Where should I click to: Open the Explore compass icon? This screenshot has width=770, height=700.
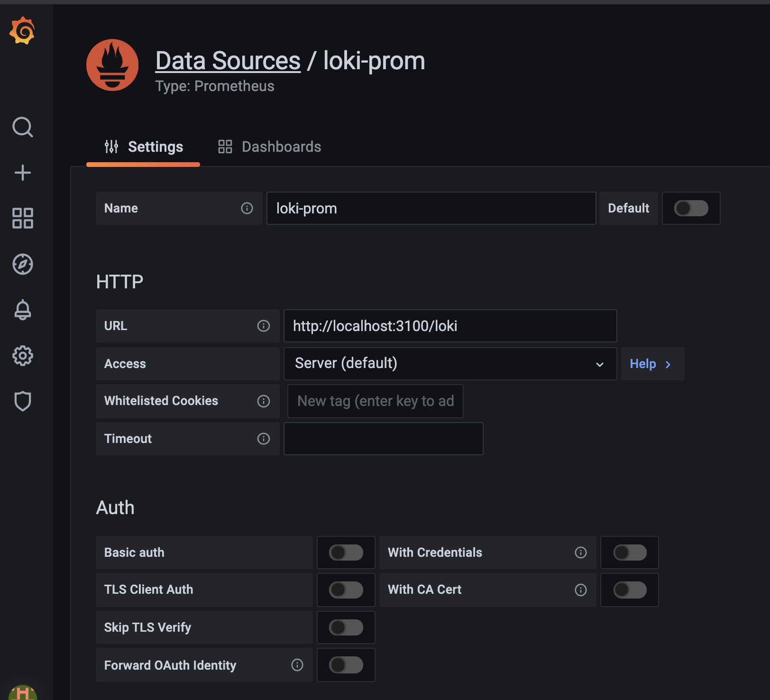click(22, 264)
